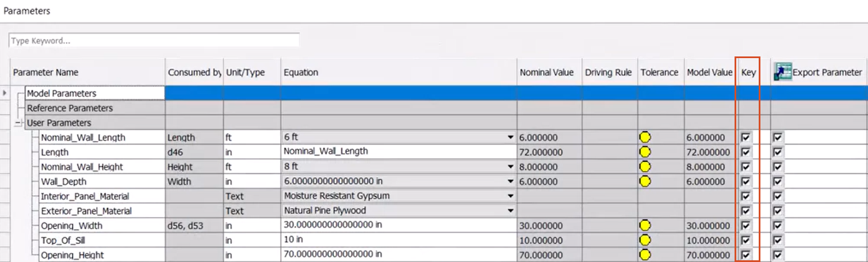Click the Unit/Type column header
Image resolution: width=868 pixels, height=262 pixels.
pos(252,72)
